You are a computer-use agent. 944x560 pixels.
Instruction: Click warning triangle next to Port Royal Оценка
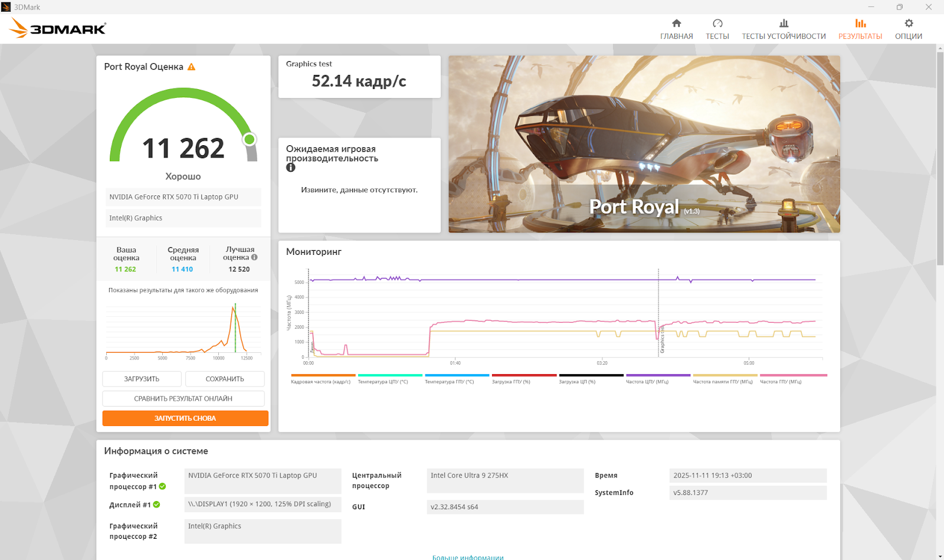(x=191, y=67)
